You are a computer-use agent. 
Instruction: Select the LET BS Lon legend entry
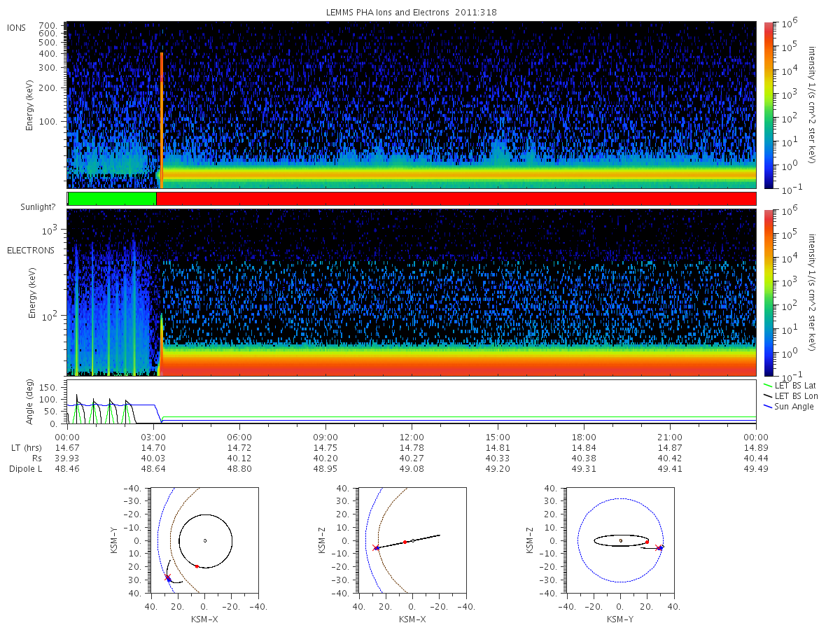click(790, 395)
